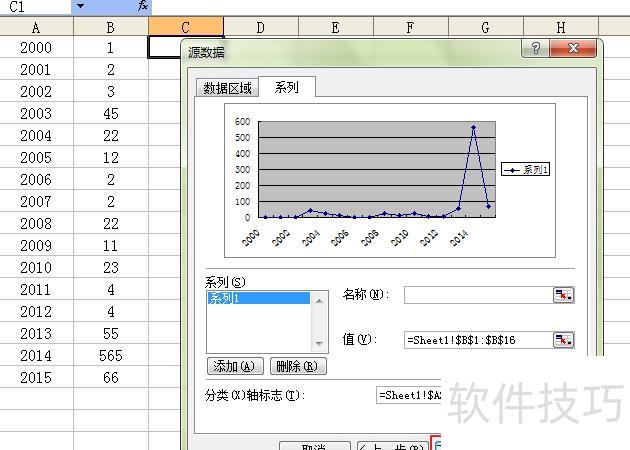Select cell with value 11
Viewport: 630px width, 450px height.
[111, 245]
